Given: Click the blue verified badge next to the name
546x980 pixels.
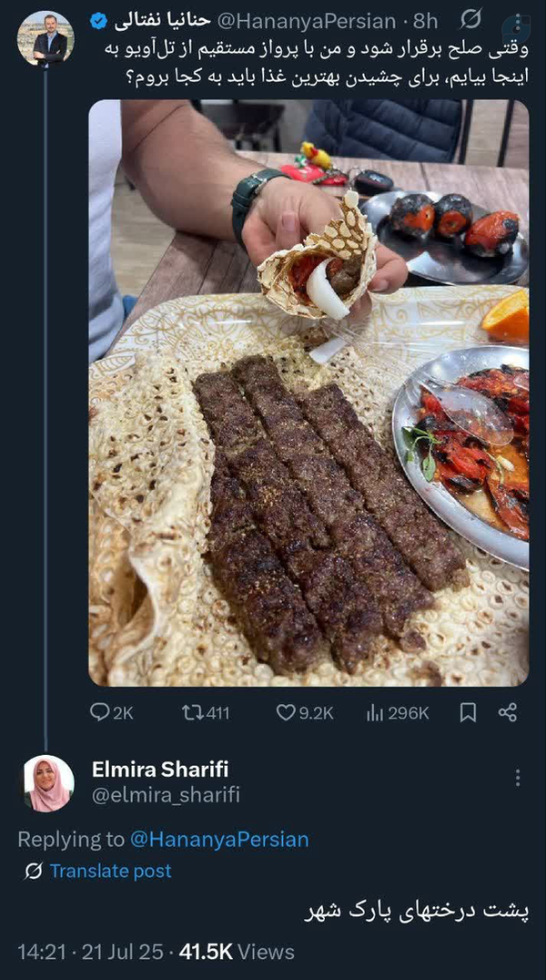Looking at the screenshot, I should coord(99,20).
